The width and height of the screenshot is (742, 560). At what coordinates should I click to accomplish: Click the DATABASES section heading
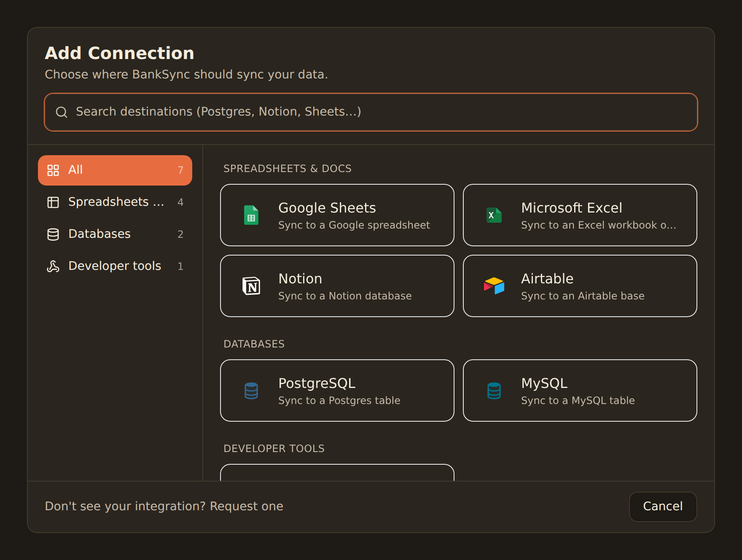coord(254,344)
